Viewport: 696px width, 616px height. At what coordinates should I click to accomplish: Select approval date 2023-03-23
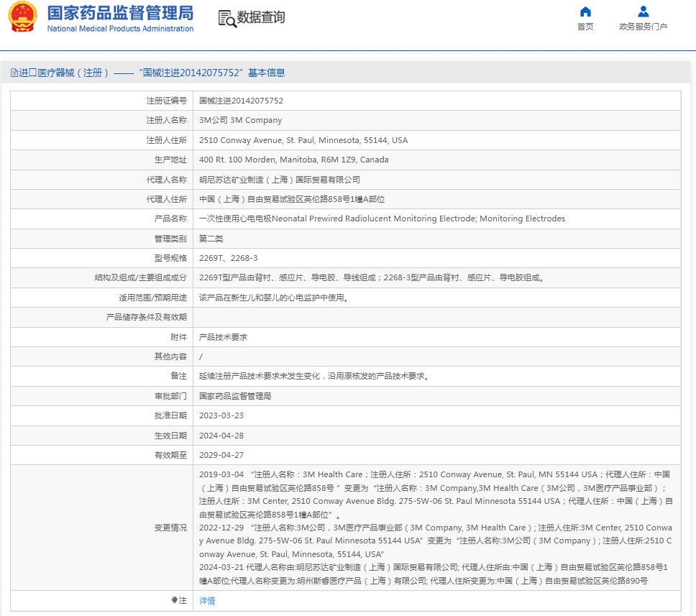221,416
